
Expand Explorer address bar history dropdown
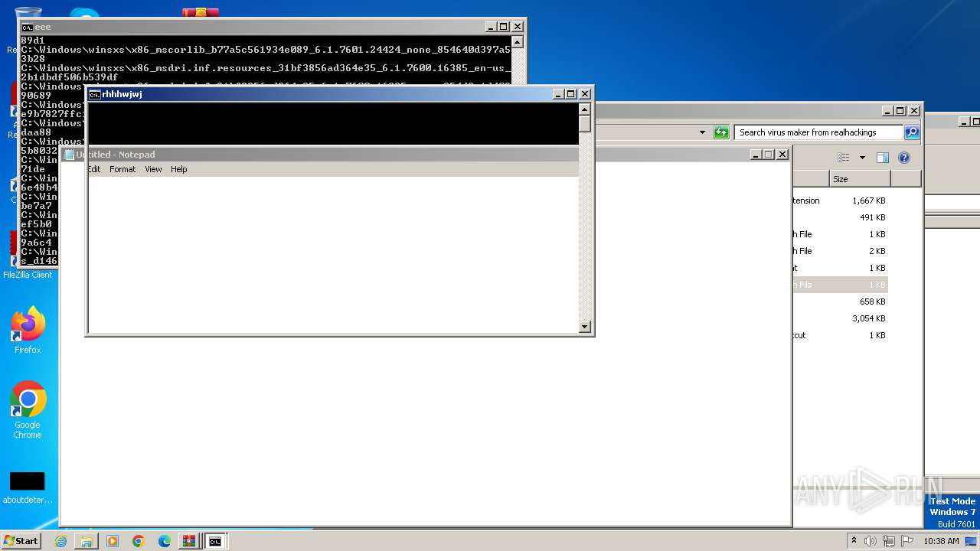click(x=702, y=132)
